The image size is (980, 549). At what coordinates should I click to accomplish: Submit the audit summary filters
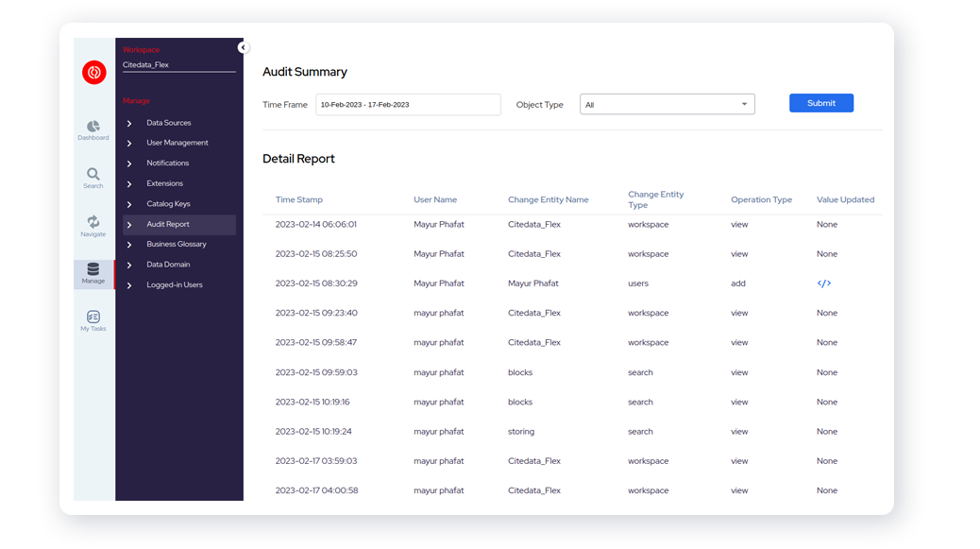pyautogui.click(x=820, y=102)
